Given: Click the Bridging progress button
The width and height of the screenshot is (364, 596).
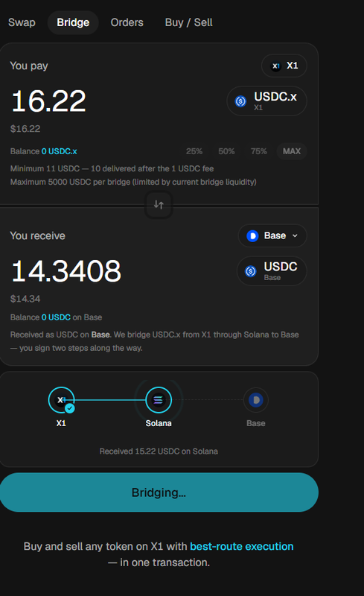Looking at the screenshot, I should (x=159, y=492).
